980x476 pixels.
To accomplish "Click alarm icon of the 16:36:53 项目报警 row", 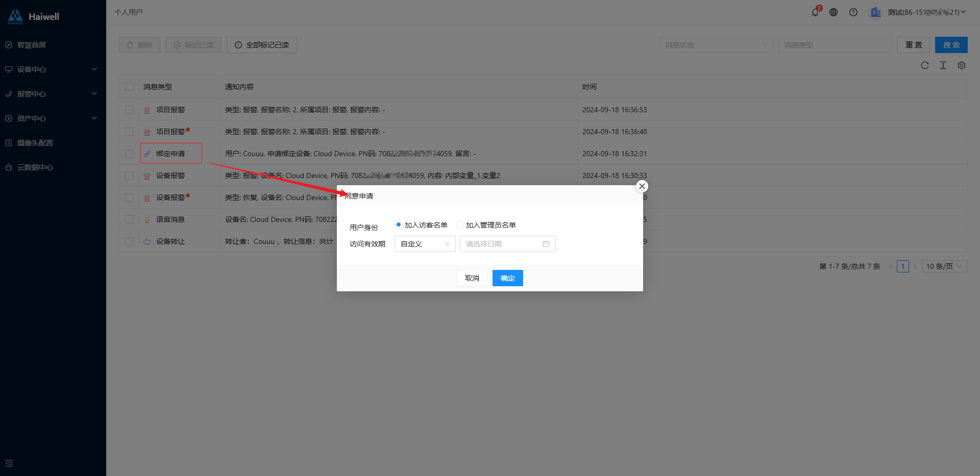I will [147, 110].
